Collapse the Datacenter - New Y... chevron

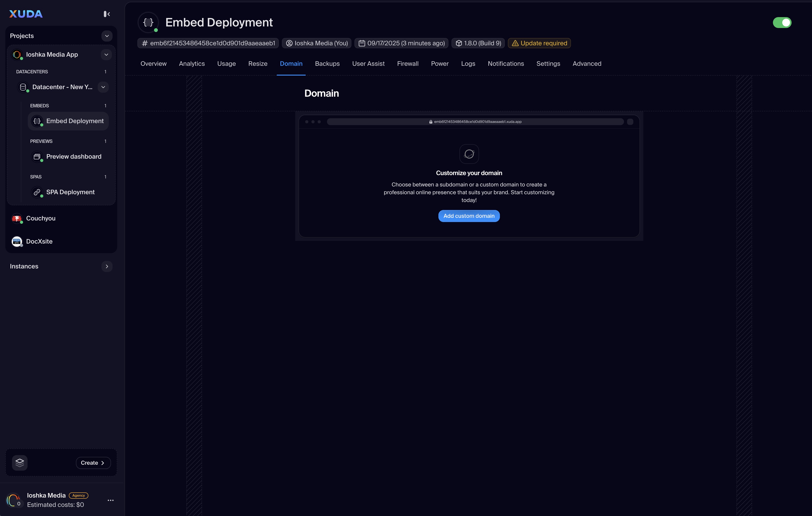[103, 87]
